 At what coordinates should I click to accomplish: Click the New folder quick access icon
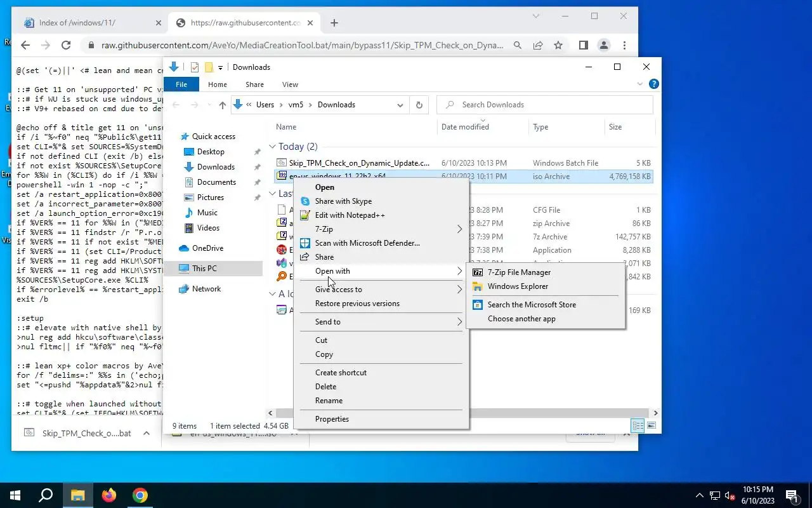click(x=209, y=67)
